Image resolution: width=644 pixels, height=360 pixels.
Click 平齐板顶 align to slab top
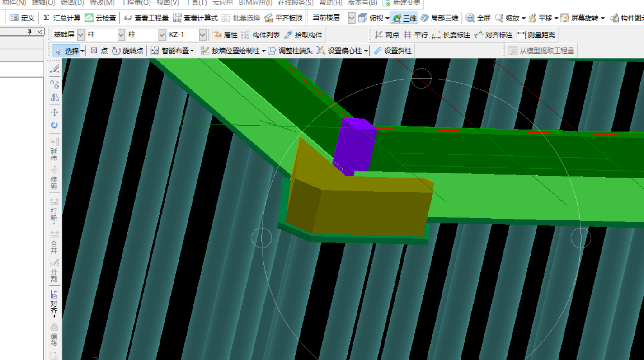click(x=283, y=18)
